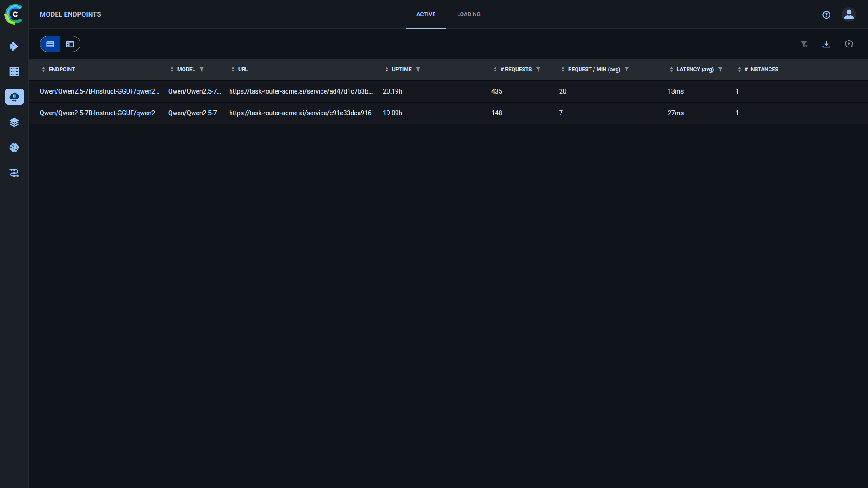Viewport: 868px width, 488px height.
Task: Click the clear filters icon
Action: (805, 44)
